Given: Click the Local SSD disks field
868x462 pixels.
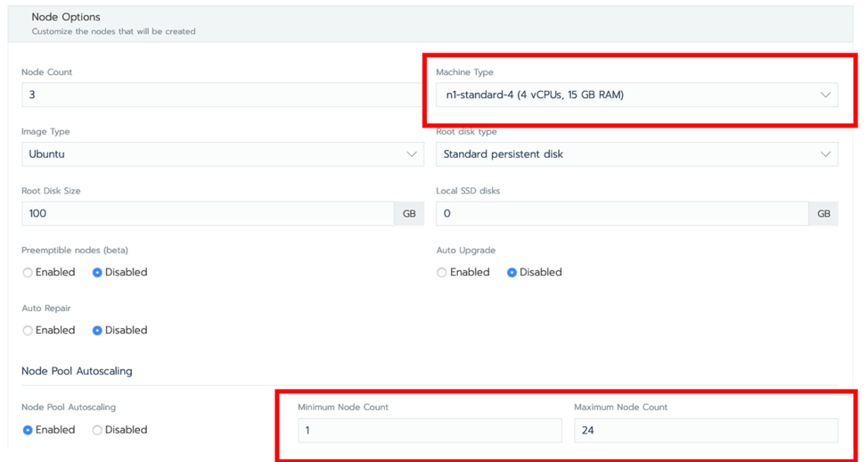Looking at the screenshot, I should [622, 213].
